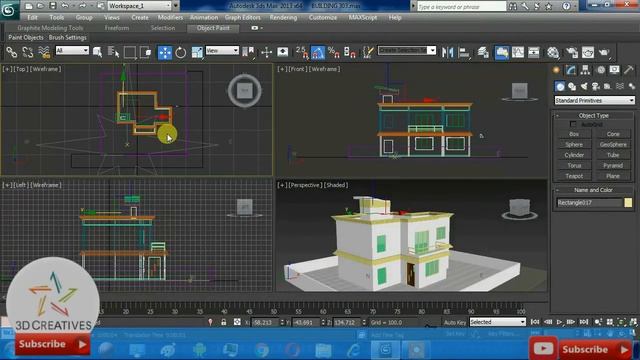
Task: Click the Play Animation button
Action: [560, 322]
